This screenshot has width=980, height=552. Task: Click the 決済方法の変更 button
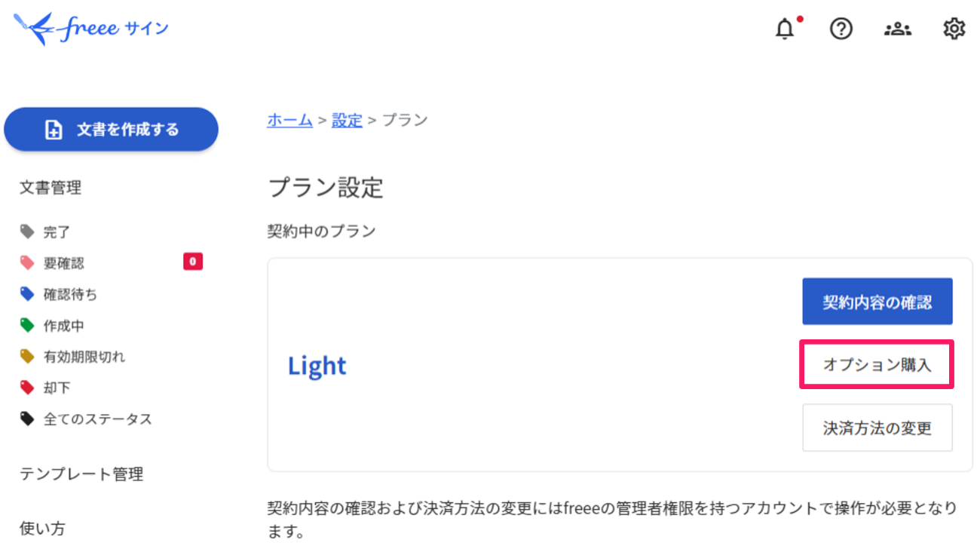[877, 428]
